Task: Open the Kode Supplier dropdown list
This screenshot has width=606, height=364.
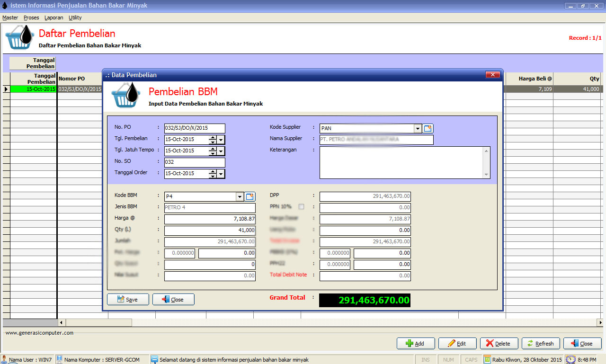Action: pos(418,128)
